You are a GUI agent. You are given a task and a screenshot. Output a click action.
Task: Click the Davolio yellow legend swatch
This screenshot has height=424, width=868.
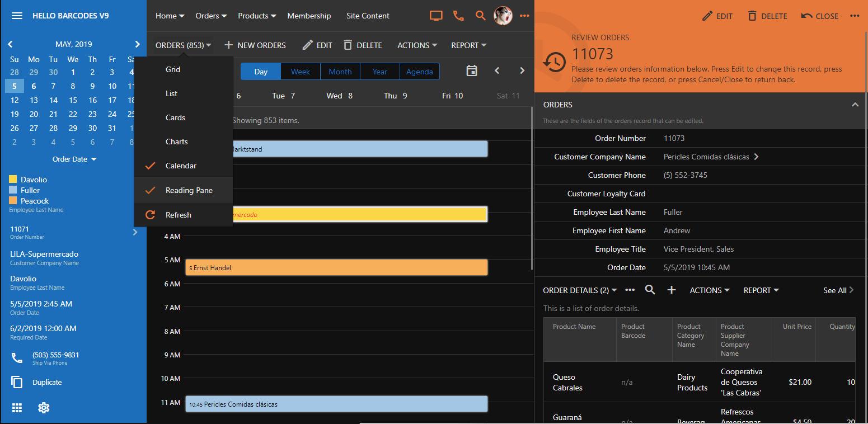(14, 179)
